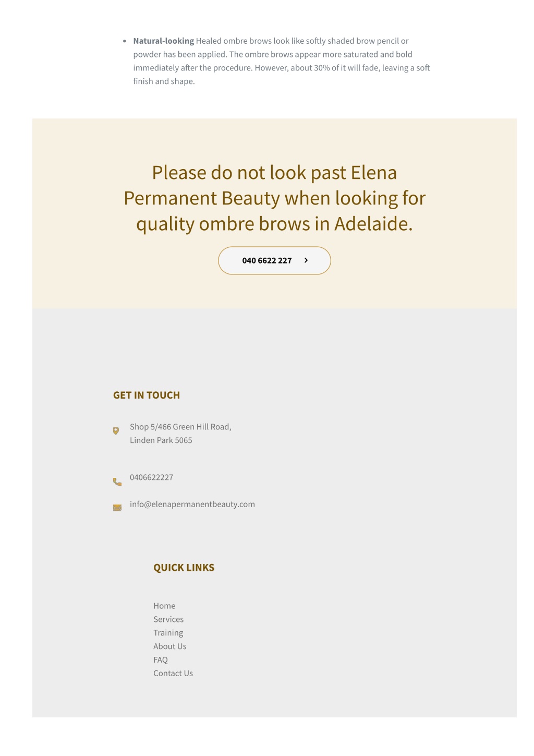
Task: Navigate to the FAQ quick link
Action: (x=161, y=660)
